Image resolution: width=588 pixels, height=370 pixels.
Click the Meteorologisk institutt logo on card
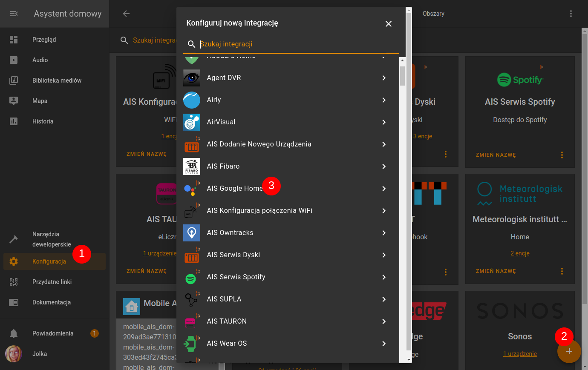520,194
